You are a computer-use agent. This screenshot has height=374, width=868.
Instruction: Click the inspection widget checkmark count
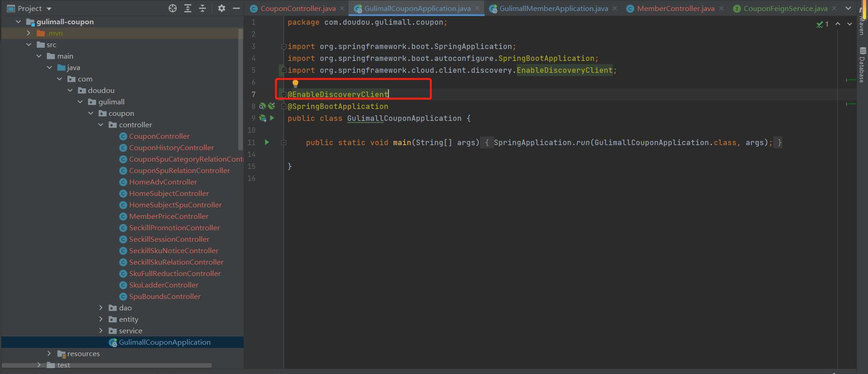pos(823,24)
